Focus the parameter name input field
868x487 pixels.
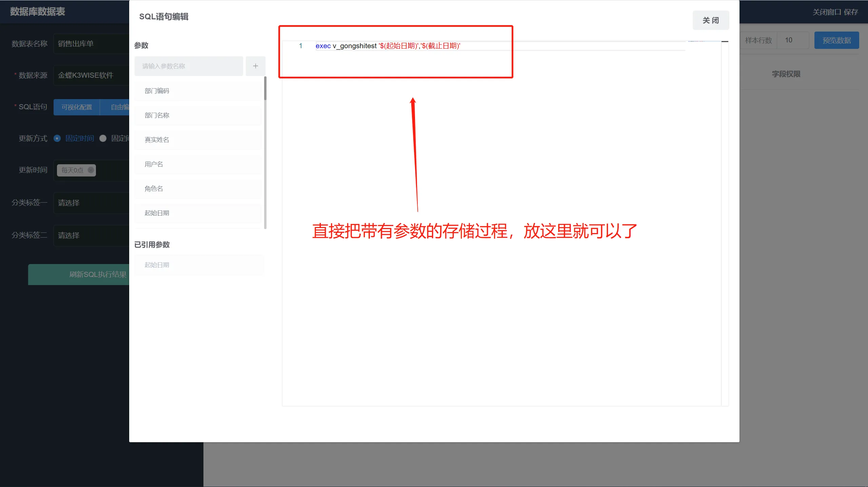click(x=189, y=66)
